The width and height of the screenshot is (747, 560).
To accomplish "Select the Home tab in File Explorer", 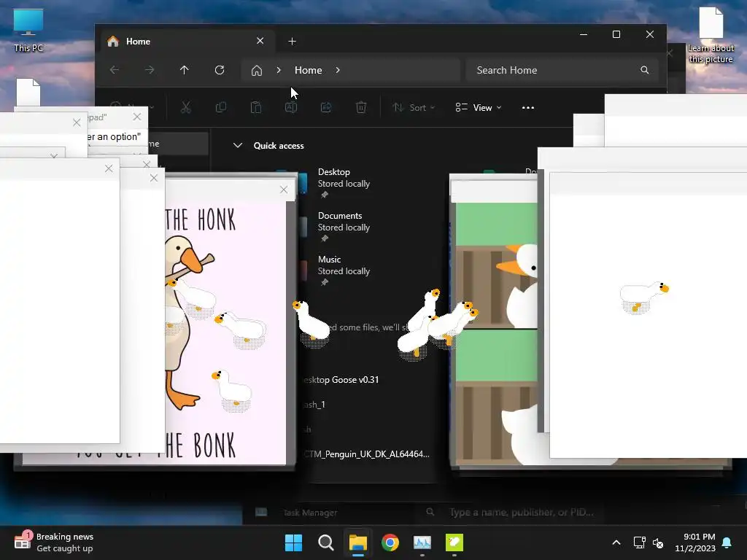I will pos(186,42).
